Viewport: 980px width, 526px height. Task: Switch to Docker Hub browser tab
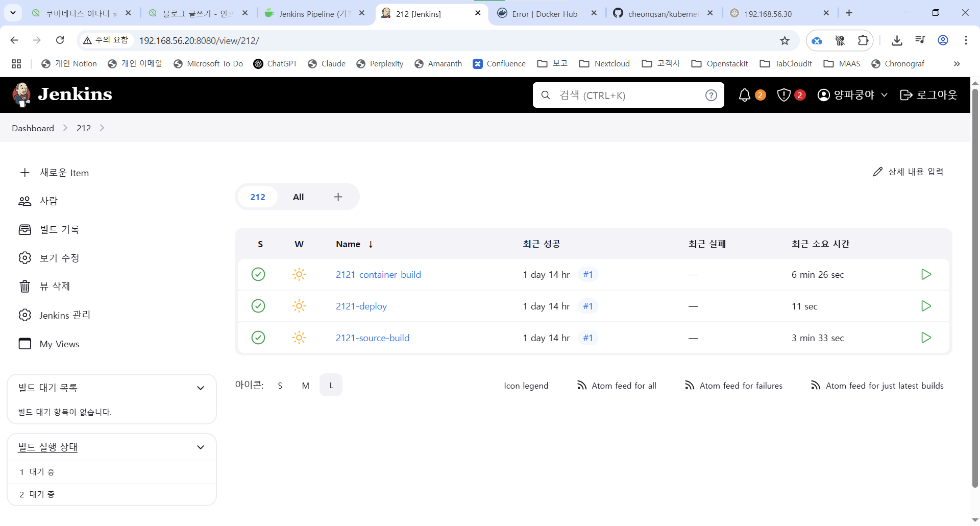(x=544, y=13)
